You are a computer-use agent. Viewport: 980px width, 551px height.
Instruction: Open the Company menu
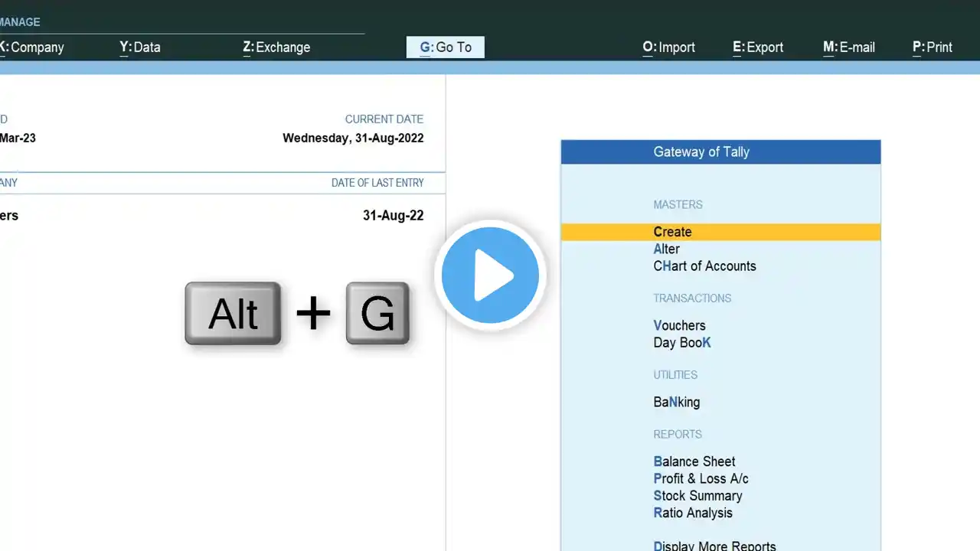(x=31, y=47)
